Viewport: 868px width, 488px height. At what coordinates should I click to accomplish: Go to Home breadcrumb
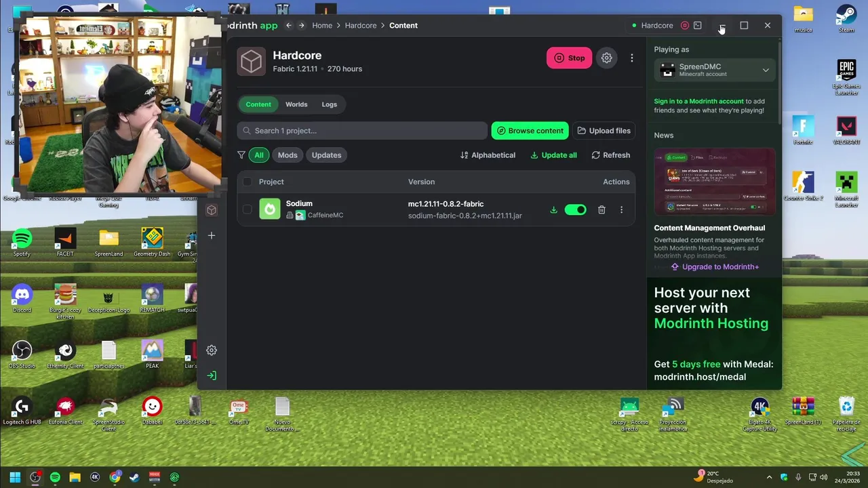click(x=322, y=26)
